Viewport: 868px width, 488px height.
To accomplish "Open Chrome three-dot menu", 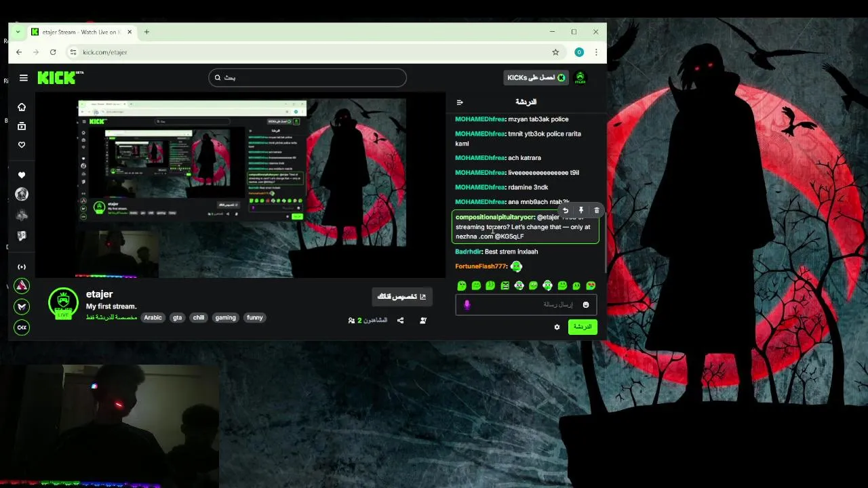I will point(596,52).
